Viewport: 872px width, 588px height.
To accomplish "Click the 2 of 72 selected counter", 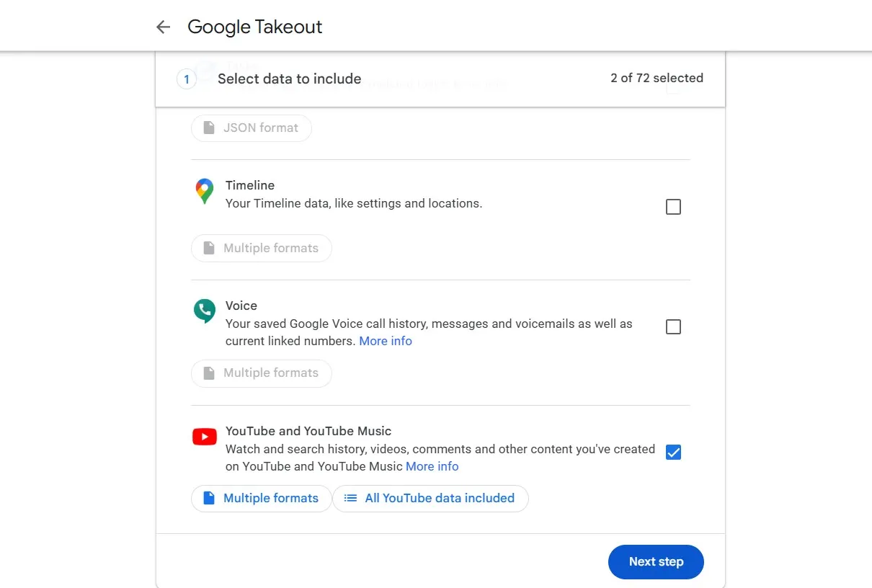I will pos(657,78).
